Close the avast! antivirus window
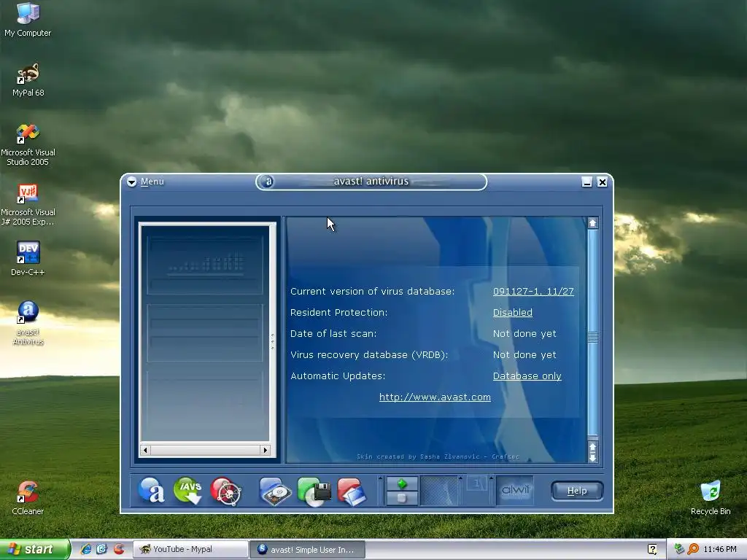The width and height of the screenshot is (747, 560). (602, 182)
